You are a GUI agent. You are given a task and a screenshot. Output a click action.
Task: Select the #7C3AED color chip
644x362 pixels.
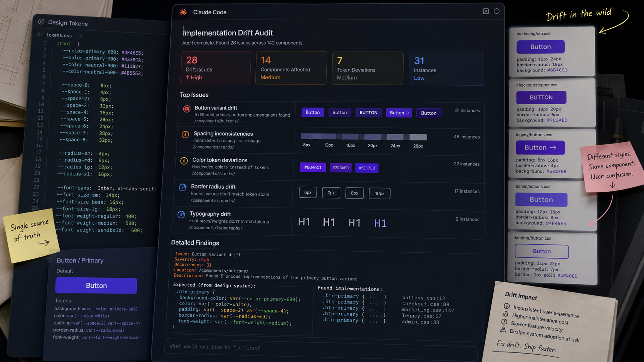pyautogui.click(x=340, y=168)
